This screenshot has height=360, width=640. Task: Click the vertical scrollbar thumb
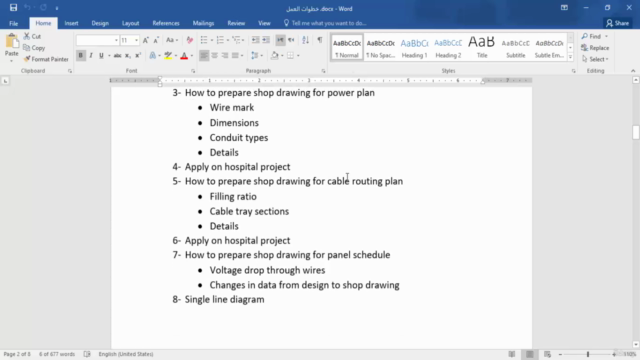click(636, 132)
